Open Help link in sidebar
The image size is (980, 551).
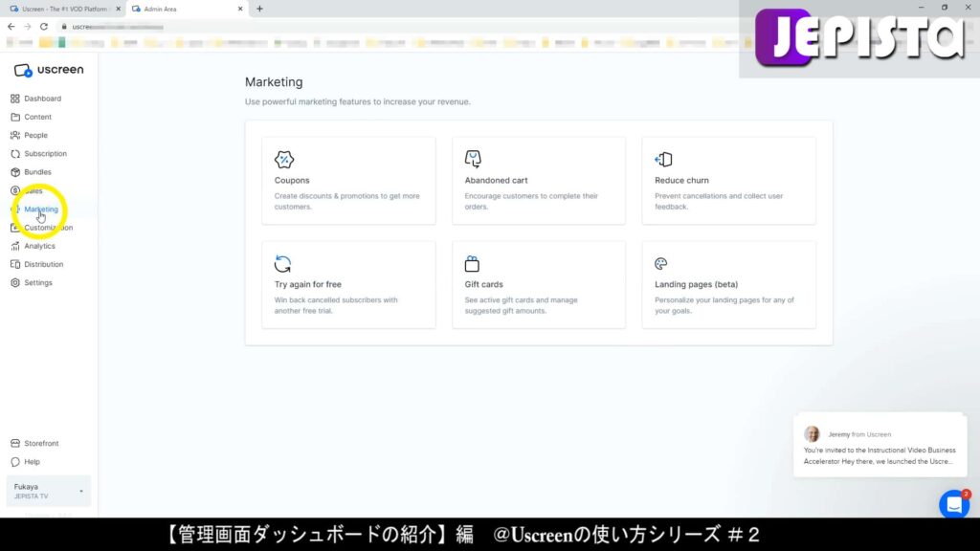32,462
